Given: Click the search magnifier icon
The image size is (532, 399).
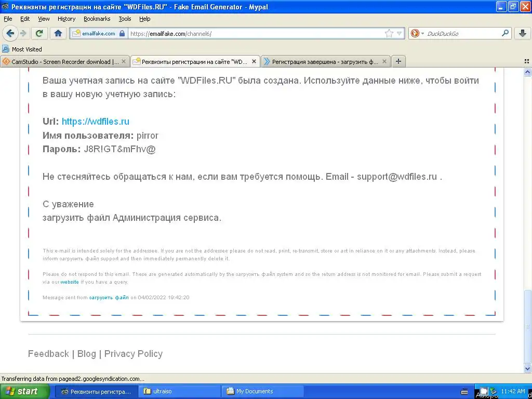Looking at the screenshot, I should tap(505, 33).
